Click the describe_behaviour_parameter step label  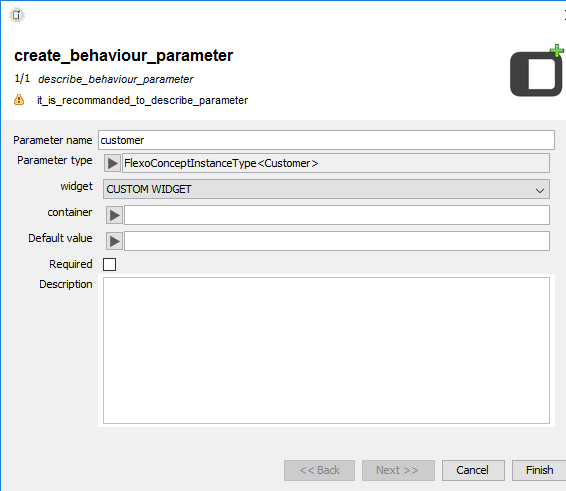116,79
